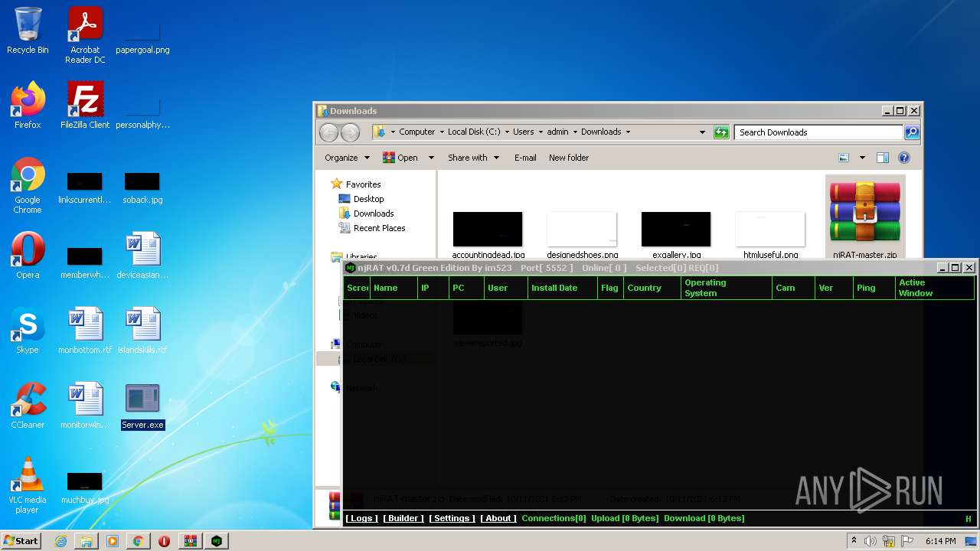
Task: Click E-mail in explorer toolbar
Action: [x=525, y=158]
